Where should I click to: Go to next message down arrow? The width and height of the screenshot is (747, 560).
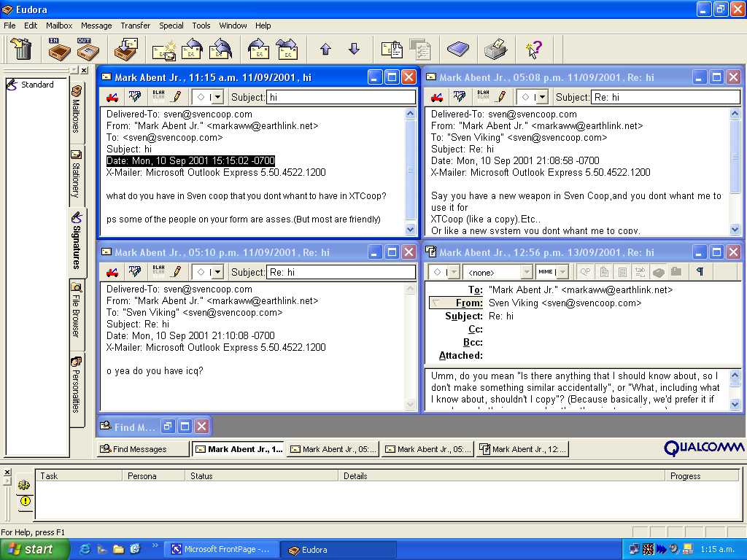(x=354, y=49)
